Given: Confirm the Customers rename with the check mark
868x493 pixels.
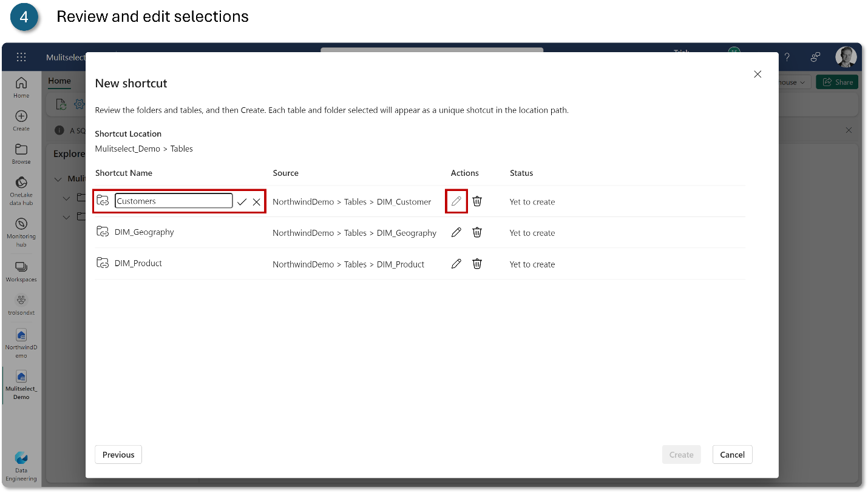Looking at the screenshot, I should pyautogui.click(x=242, y=201).
